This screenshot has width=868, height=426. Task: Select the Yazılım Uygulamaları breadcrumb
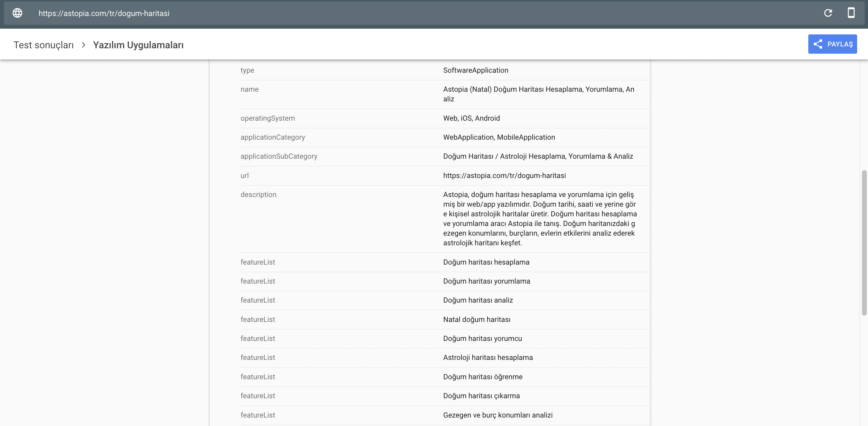[138, 44]
